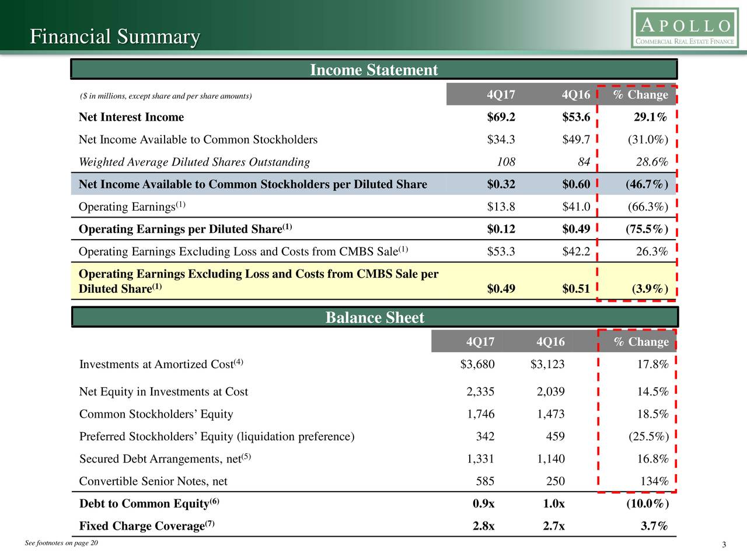
Task: Click Net Equity in Investments at Cost label
Action: pos(163,391)
